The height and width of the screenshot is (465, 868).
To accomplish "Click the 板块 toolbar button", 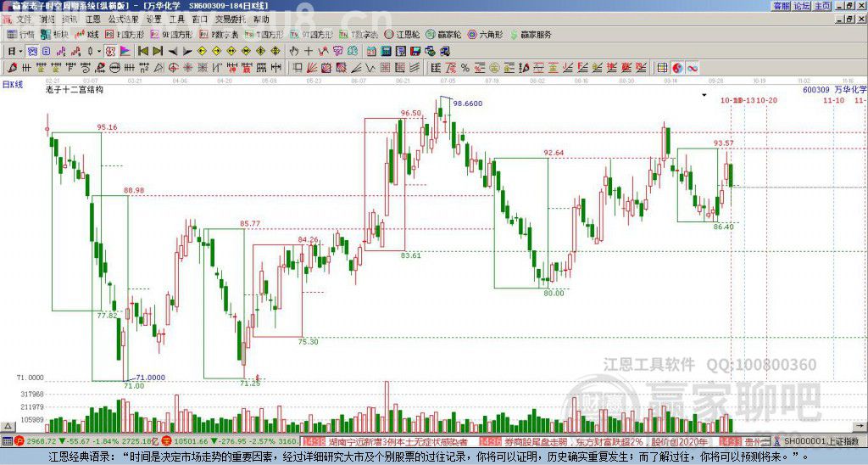I will [54, 35].
